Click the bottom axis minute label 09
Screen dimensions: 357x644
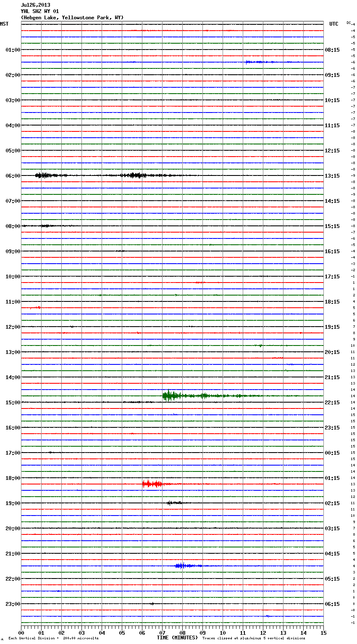click(202, 633)
